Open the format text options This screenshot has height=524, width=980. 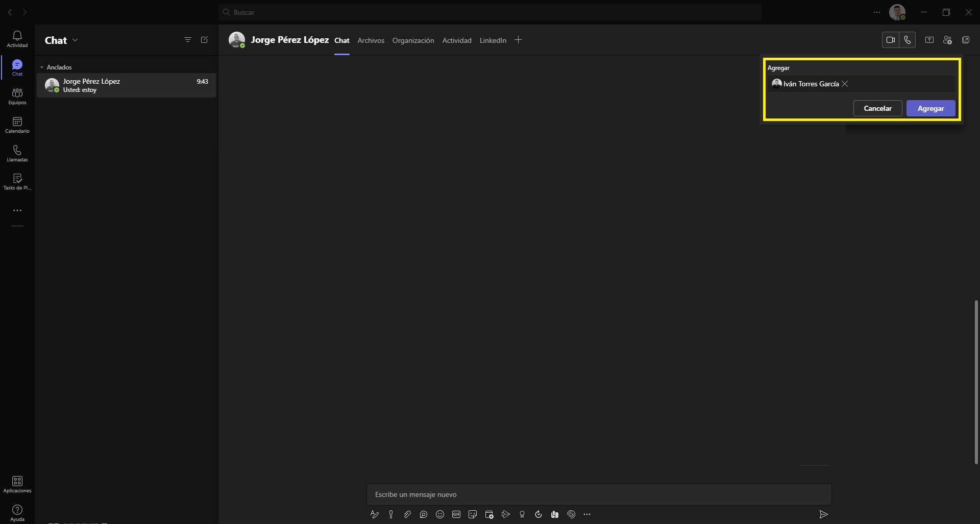pos(375,514)
